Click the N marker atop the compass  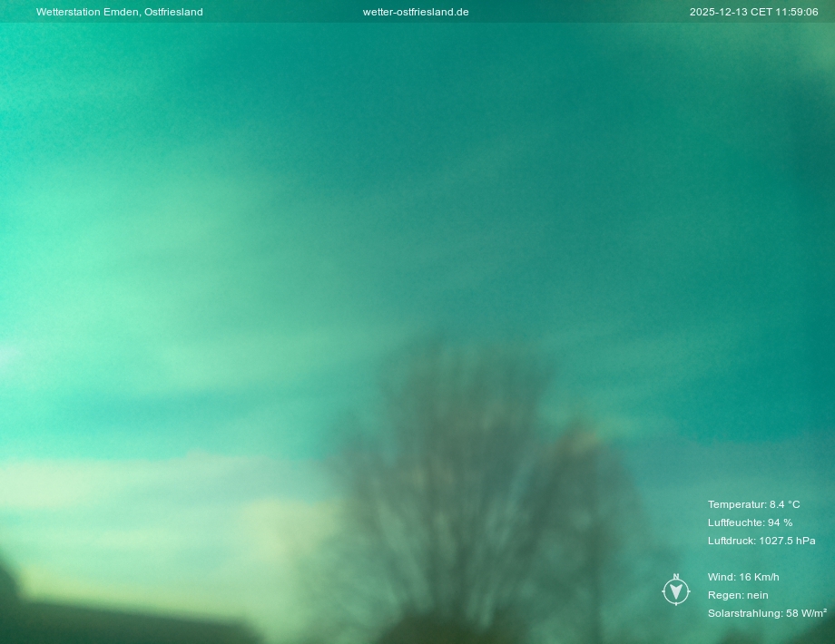676,577
